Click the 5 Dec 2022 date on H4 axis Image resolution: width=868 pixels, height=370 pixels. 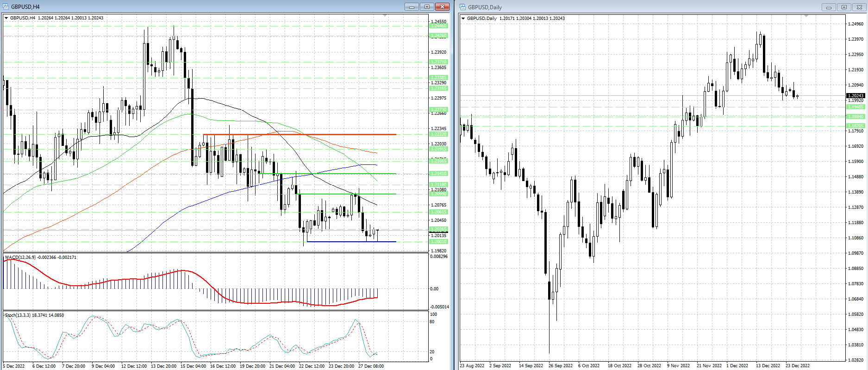click(14, 366)
